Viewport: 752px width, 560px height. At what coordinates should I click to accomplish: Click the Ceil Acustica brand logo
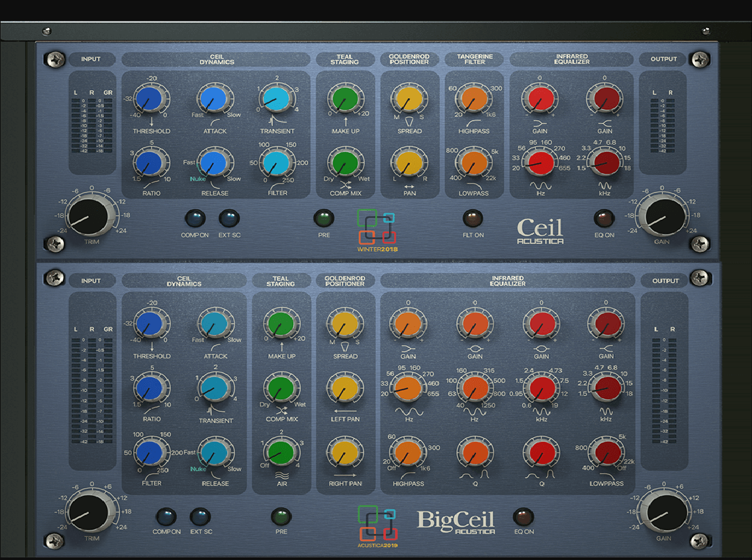pyautogui.click(x=540, y=231)
